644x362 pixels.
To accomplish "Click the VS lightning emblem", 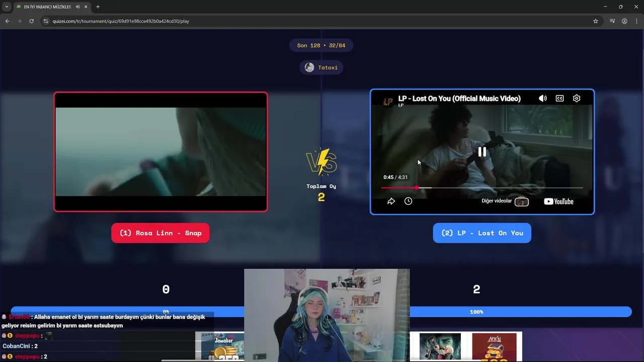I will (321, 162).
